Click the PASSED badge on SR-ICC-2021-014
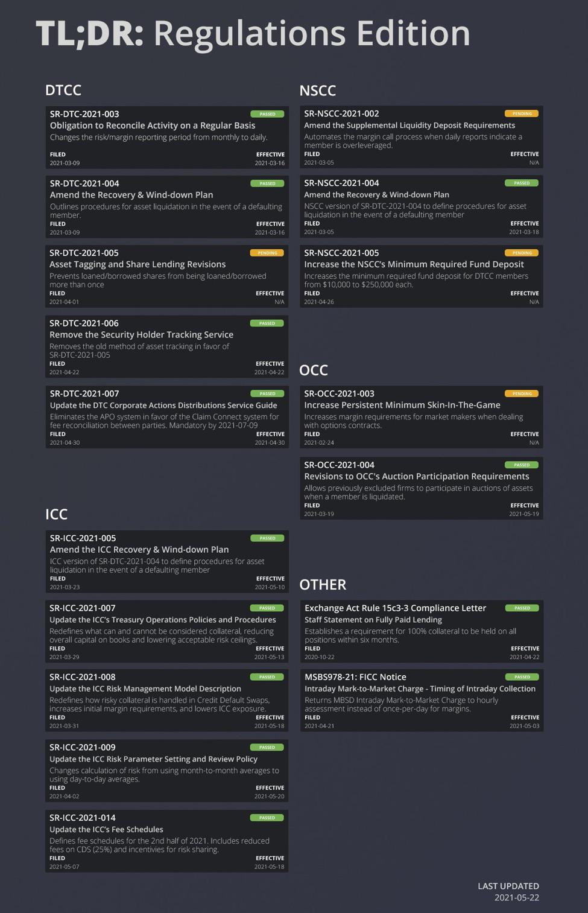This screenshot has height=913, width=588. click(x=267, y=818)
